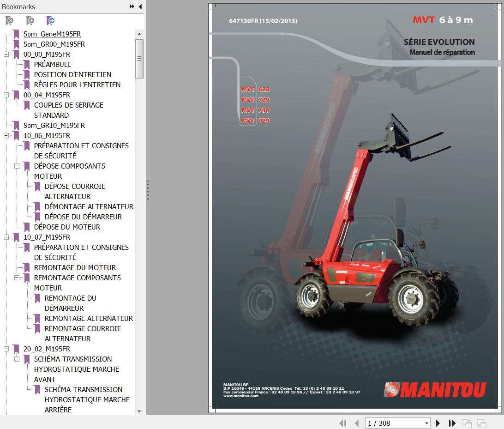Open the Som_GeneM195FR bookmark
Image resolution: width=504 pixels, height=429 pixels.
(52, 34)
